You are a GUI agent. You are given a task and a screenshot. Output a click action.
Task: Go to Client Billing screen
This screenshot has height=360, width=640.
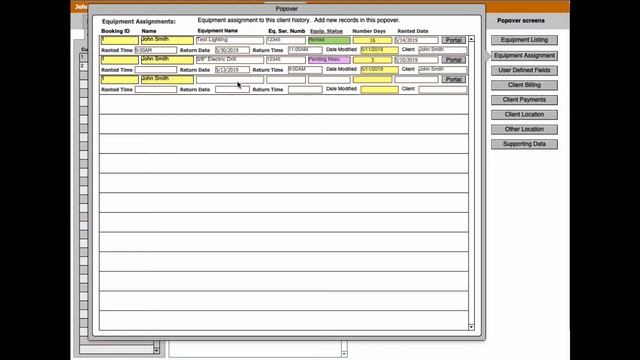[524, 85]
